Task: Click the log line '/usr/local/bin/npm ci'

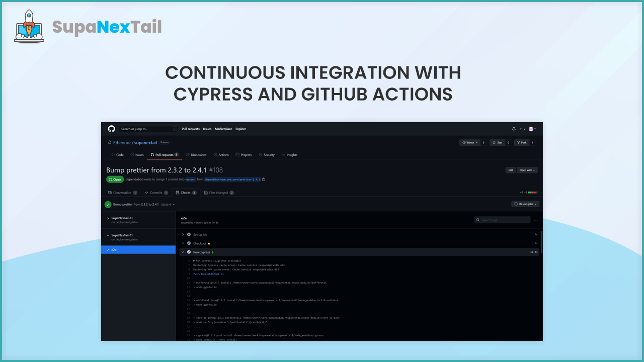Action: click(x=208, y=274)
